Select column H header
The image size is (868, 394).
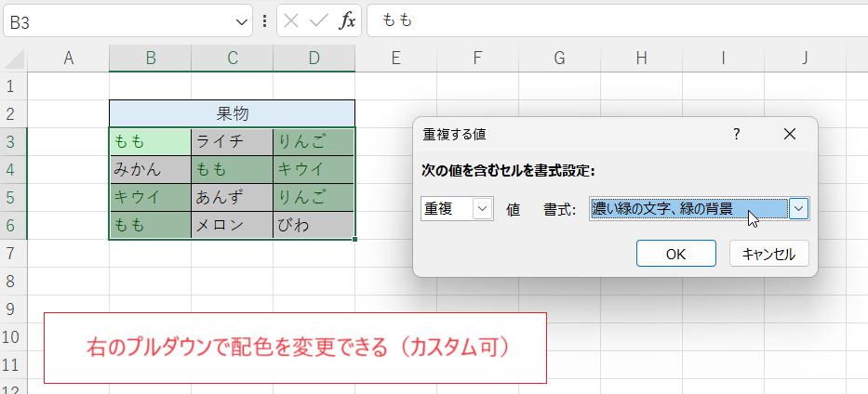[x=642, y=58]
